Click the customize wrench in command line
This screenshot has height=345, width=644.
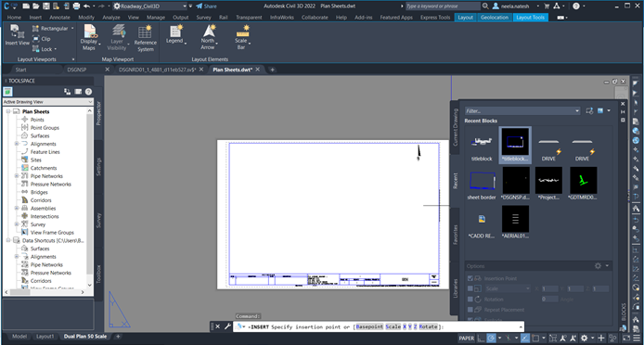227,326
